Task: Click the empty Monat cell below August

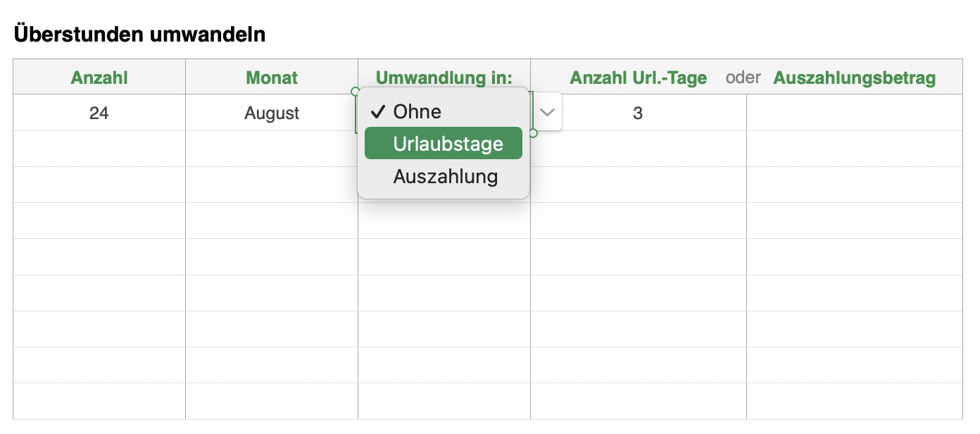Action: [x=272, y=149]
